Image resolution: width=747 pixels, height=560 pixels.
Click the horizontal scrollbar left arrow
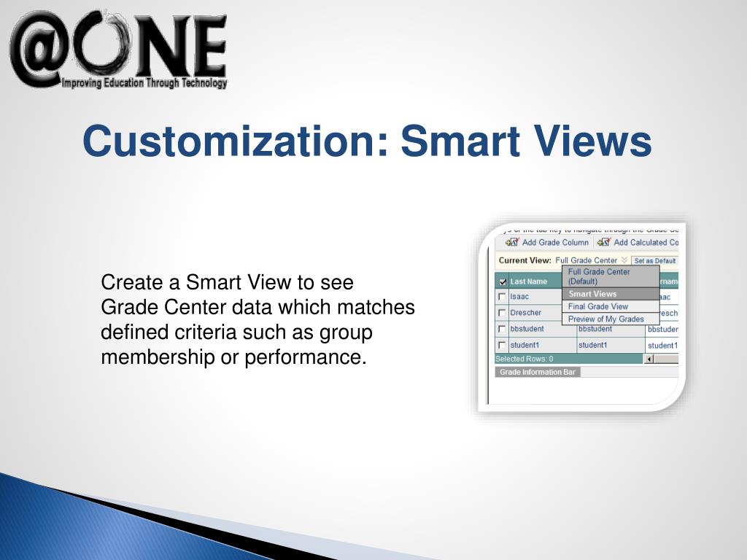tap(649, 359)
